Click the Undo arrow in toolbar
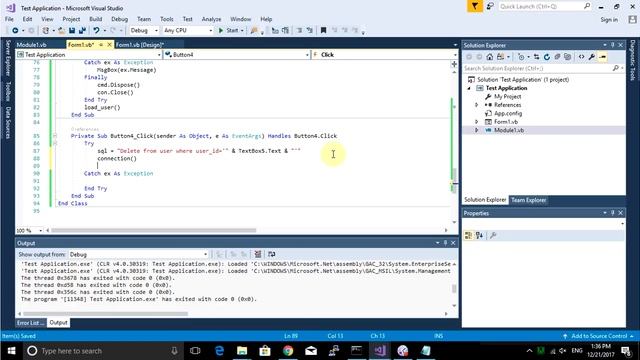The image size is (640, 360). click(96, 31)
